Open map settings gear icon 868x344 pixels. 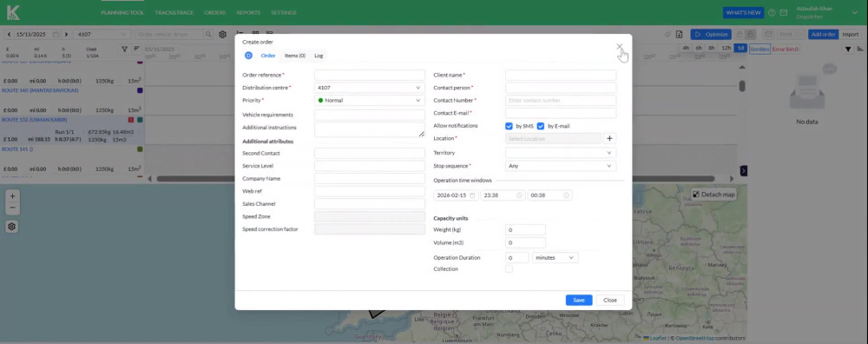(x=12, y=227)
